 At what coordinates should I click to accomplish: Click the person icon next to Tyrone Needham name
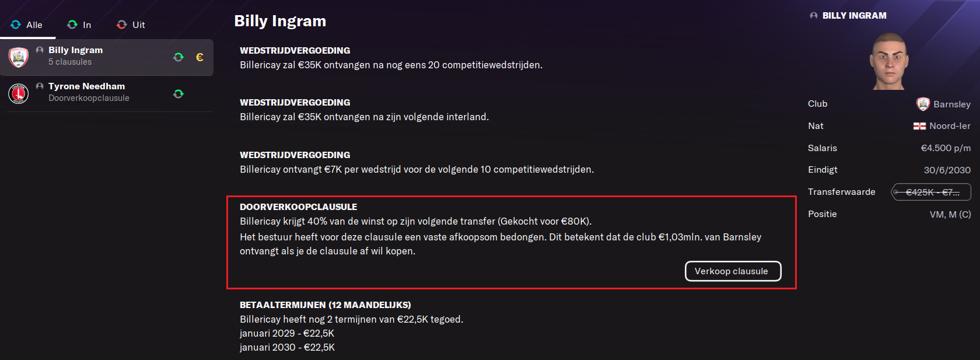pyautogui.click(x=40, y=86)
